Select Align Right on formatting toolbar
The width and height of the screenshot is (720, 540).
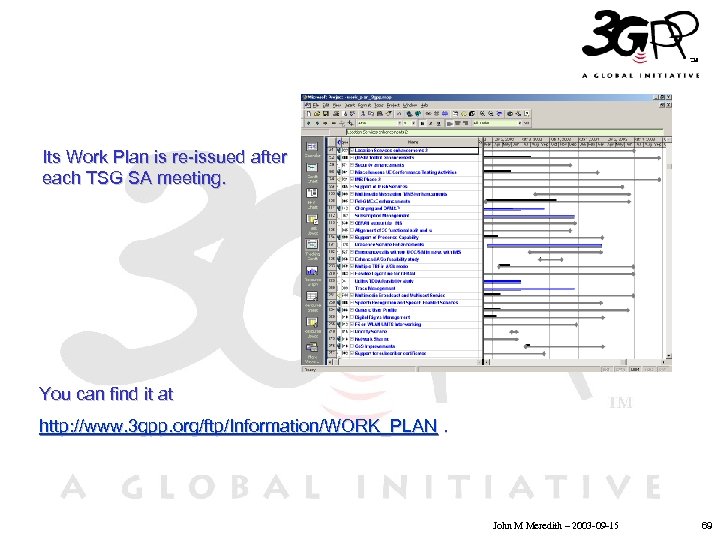tap(466, 123)
